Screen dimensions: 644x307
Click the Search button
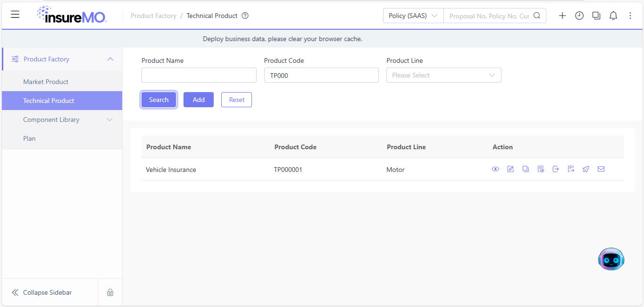159,100
